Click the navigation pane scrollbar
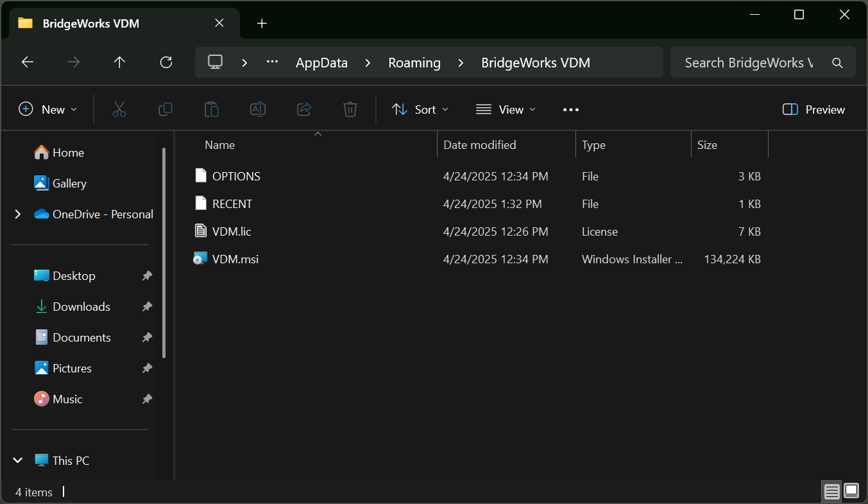Screen dimensions: 868x504 (x=164, y=252)
